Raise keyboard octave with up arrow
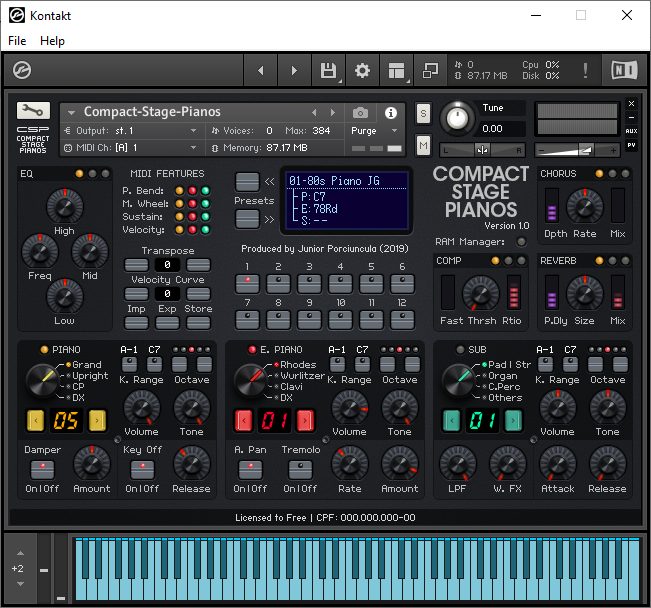Viewport: 651px width, 608px height. (20, 554)
